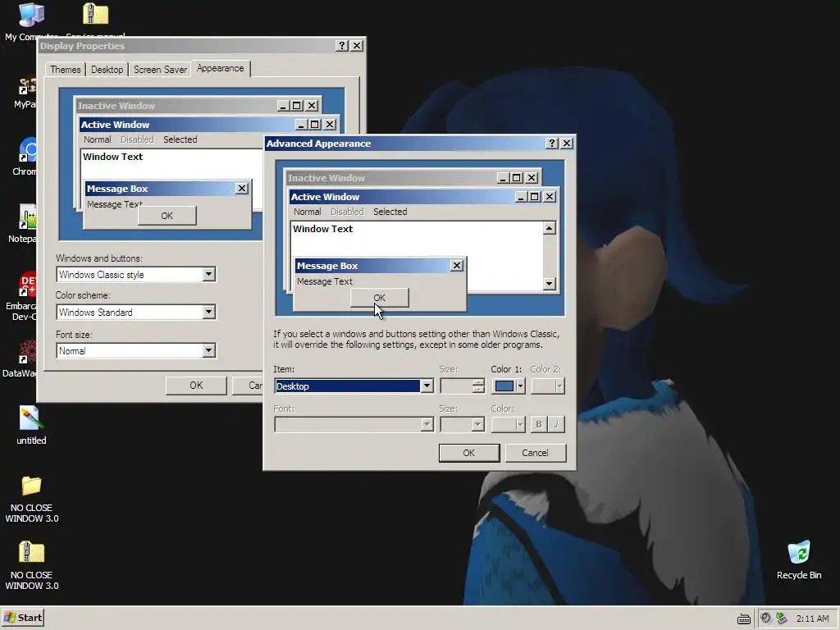Click Message Box OK in Display Properties preview

167,216
